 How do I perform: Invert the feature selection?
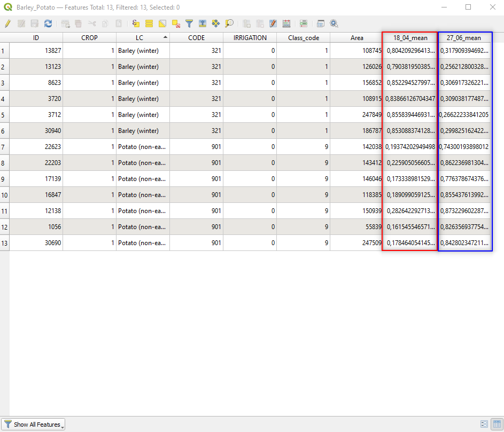click(162, 23)
